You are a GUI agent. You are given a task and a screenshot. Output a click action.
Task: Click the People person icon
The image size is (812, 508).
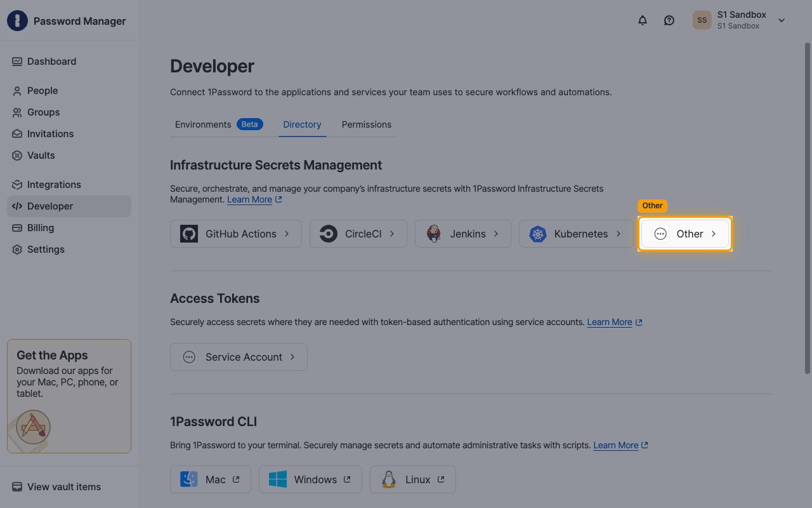pyautogui.click(x=17, y=91)
